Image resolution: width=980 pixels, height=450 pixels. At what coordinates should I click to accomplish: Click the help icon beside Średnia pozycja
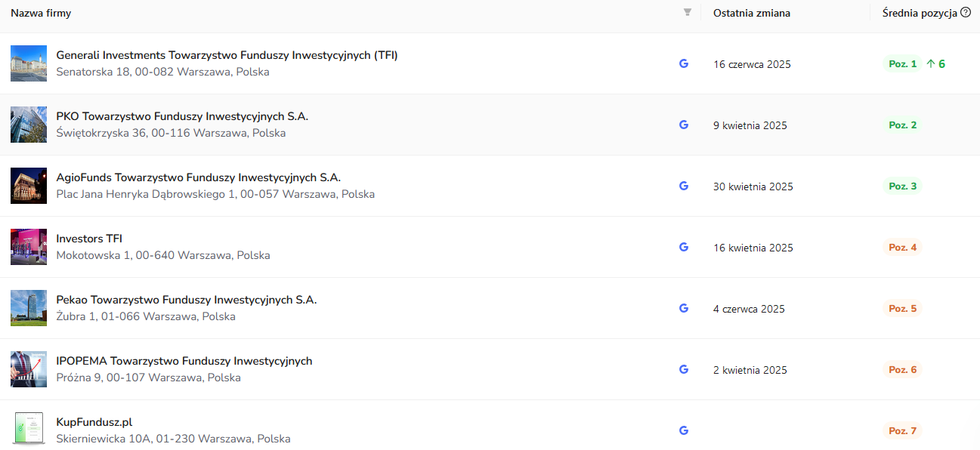click(x=966, y=13)
